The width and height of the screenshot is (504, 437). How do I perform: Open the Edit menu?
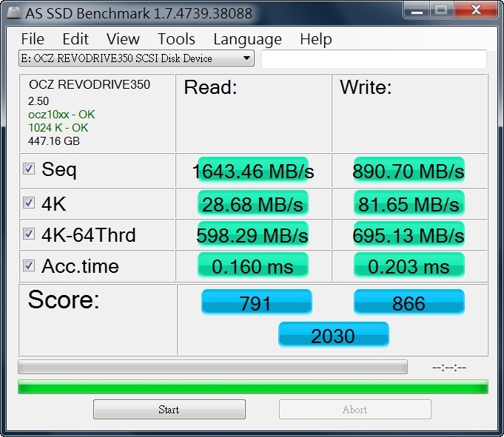click(75, 39)
